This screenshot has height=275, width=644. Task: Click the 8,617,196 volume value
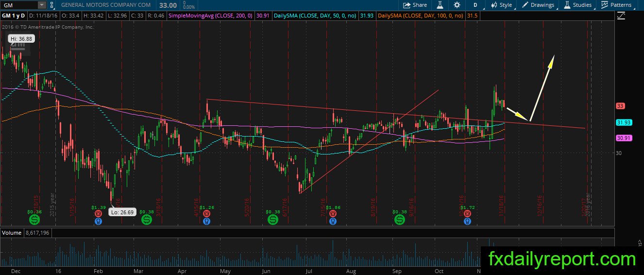(36, 233)
